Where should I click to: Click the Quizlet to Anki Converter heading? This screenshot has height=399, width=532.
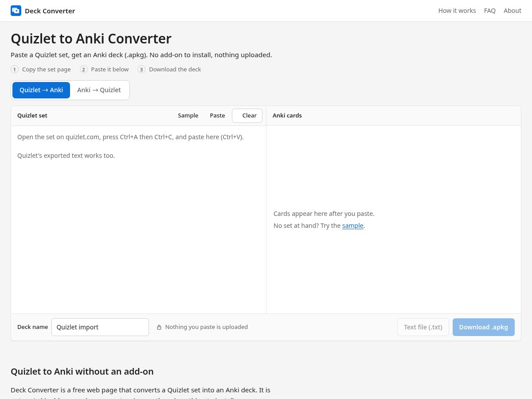(x=91, y=39)
